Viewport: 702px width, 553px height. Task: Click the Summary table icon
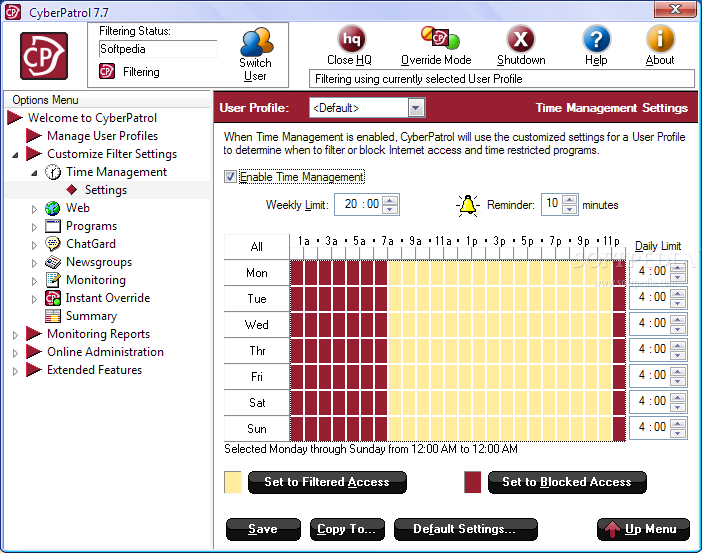[x=53, y=316]
